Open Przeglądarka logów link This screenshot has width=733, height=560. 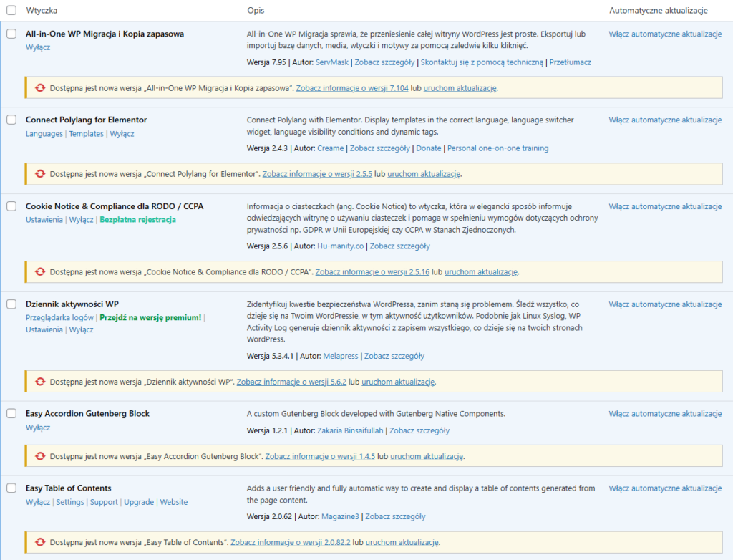point(59,318)
